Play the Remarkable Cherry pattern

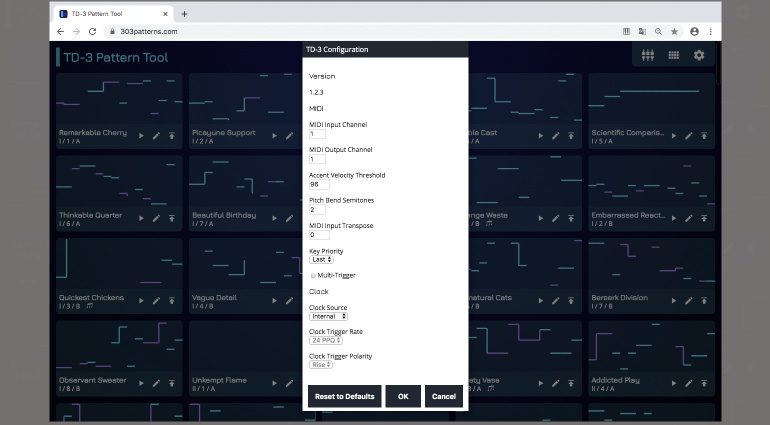[140, 135]
